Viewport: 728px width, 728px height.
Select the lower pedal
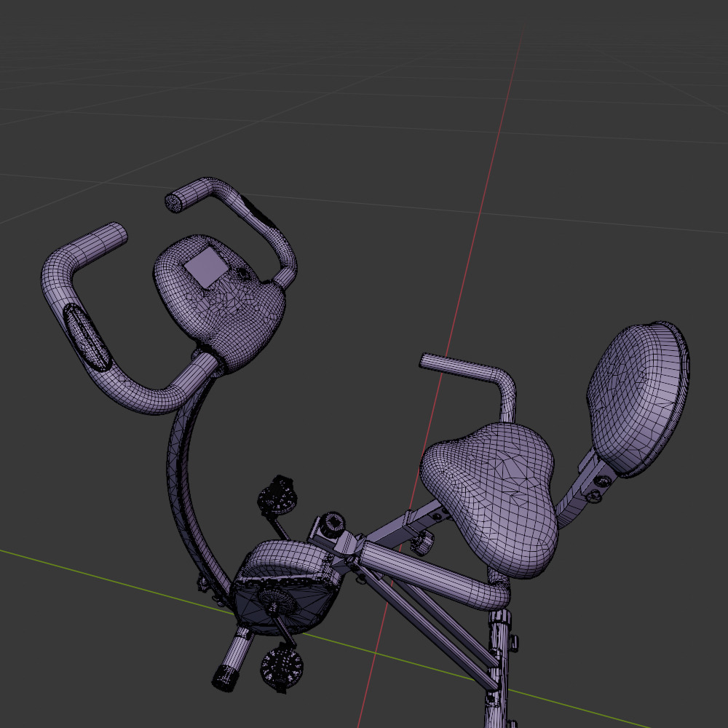[x=282, y=668]
